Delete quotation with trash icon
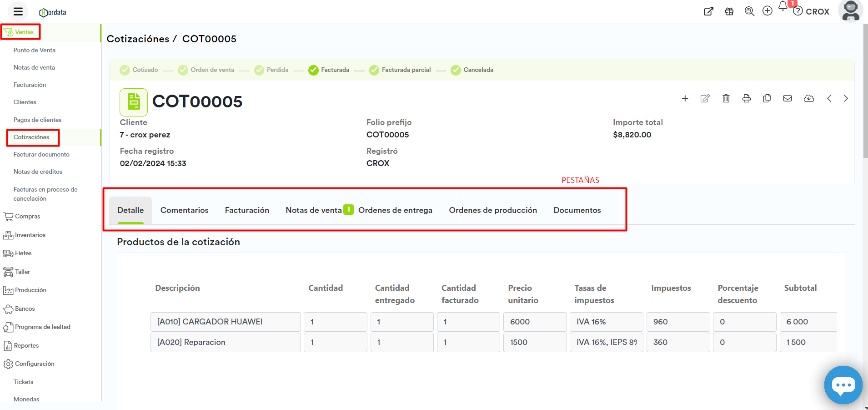Screen dimensions: 868x410 click(726, 99)
